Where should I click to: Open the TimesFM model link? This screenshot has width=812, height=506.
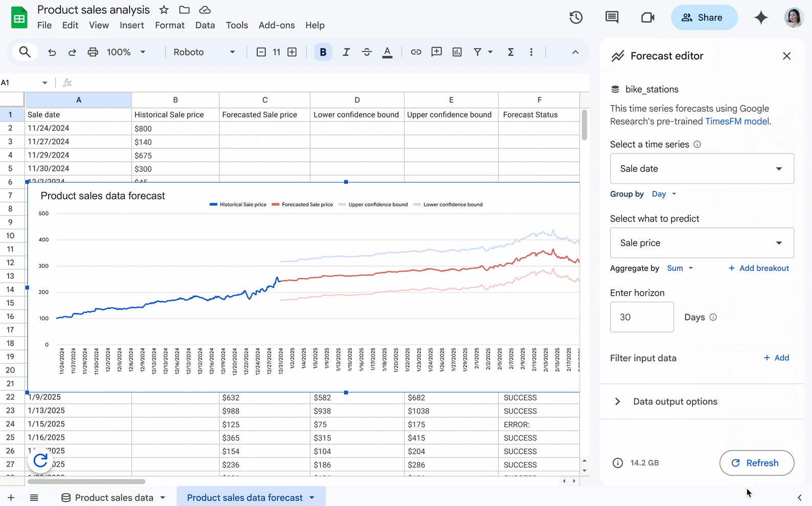click(x=737, y=121)
